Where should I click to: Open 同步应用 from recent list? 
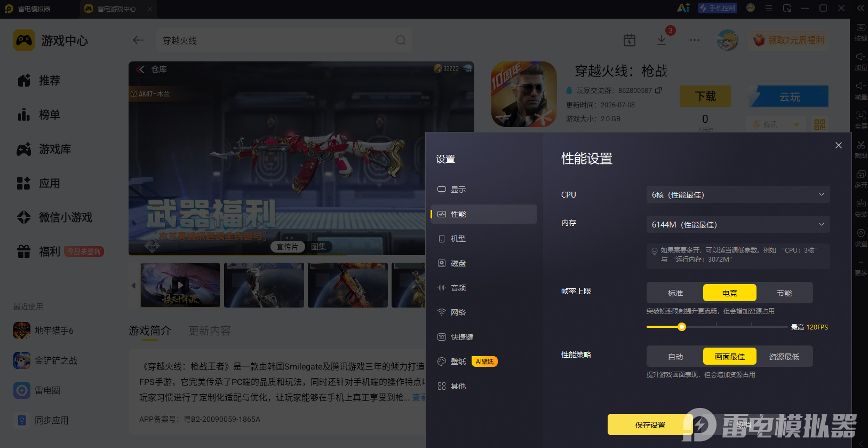(41, 420)
